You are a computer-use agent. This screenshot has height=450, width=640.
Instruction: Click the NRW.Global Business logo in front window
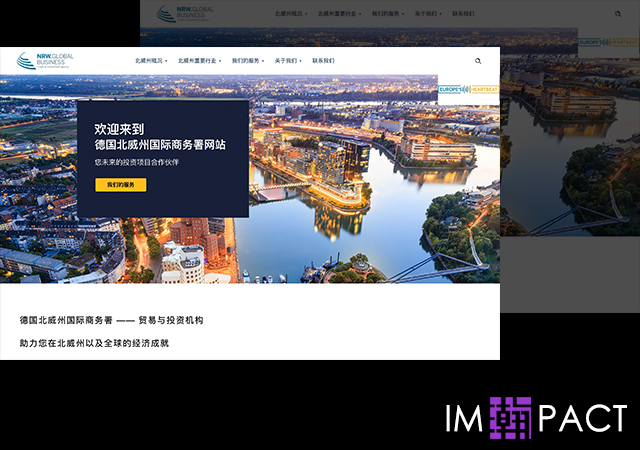[x=45, y=60]
